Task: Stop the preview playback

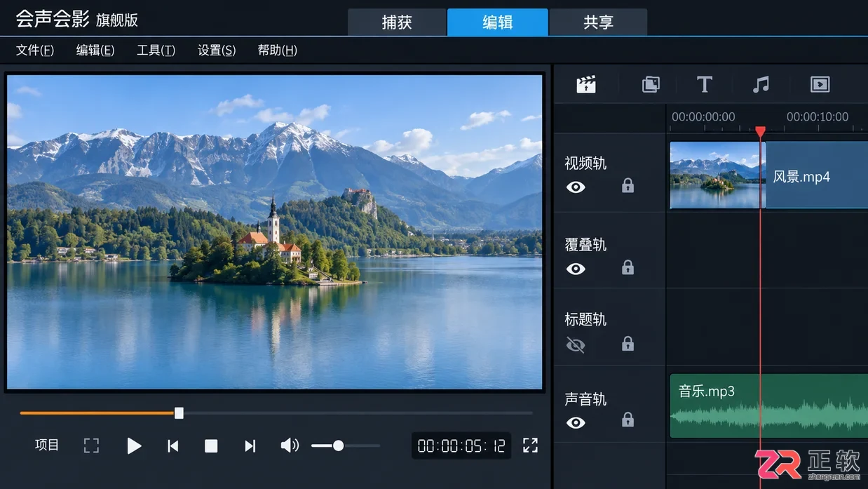Action: 211,446
